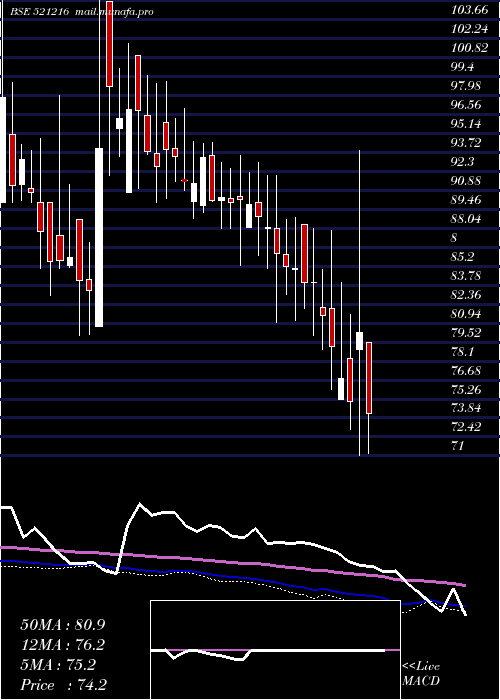
Task: Click the 78.1 price axis label
Action: [x=463, y=351]
